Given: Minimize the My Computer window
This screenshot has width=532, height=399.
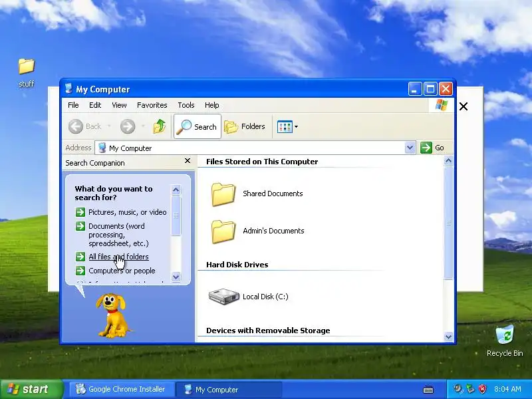Looking at the screenshot, I should tap(414, 89).
